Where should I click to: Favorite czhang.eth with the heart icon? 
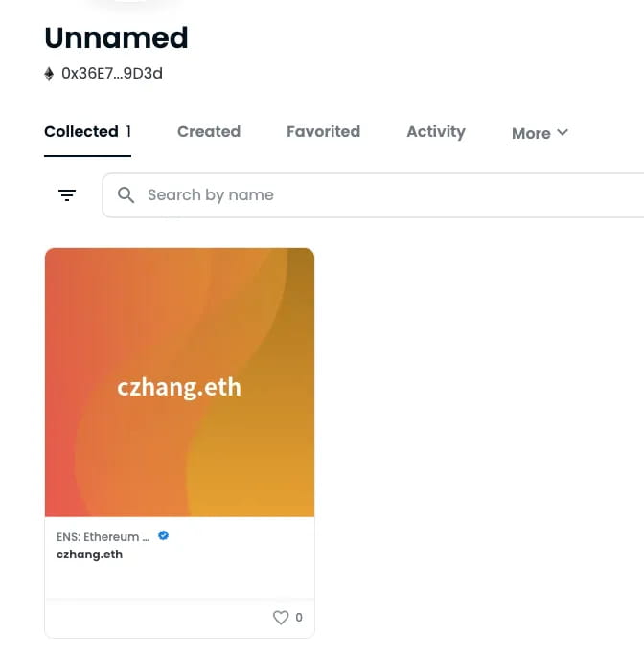click(281, 618)
